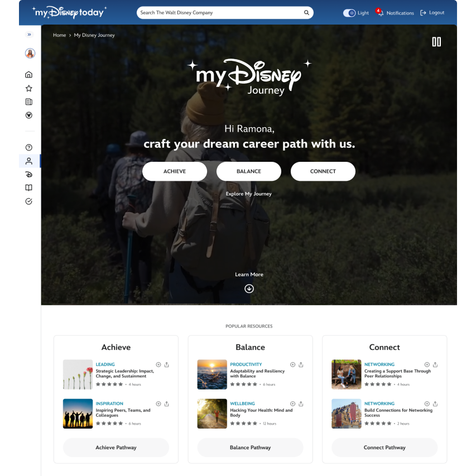Click the Connect Pathway button
The image size is (476, 476).
(x=384, y=448)
